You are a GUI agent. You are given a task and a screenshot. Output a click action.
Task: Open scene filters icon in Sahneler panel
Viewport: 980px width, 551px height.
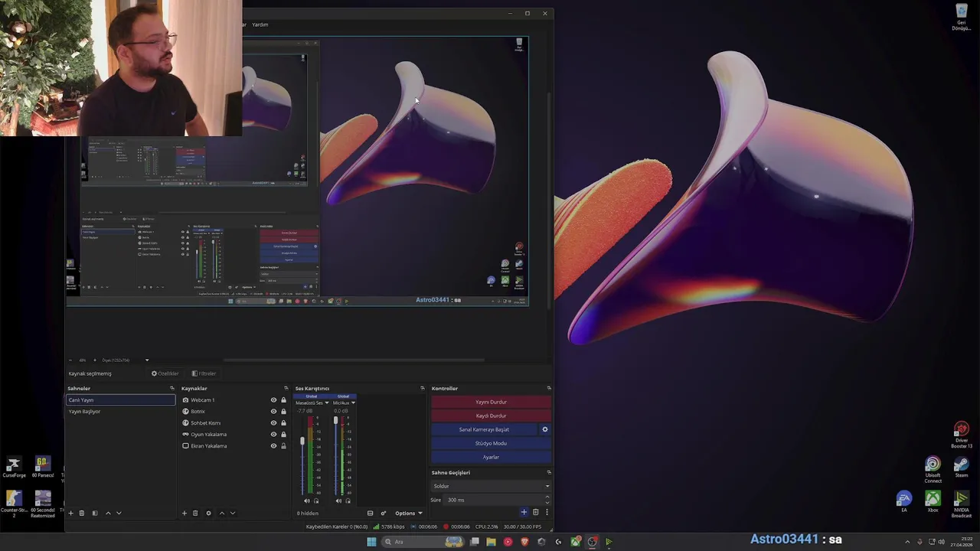(x=94, y=513)
